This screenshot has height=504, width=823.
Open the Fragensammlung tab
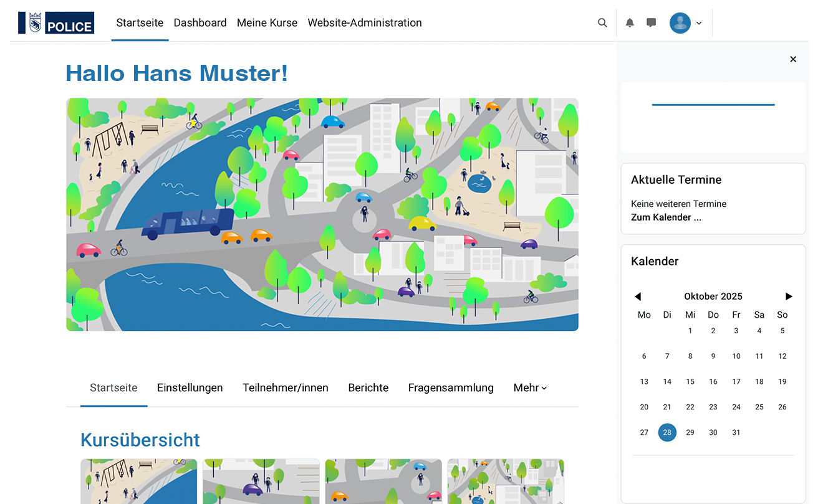tap(451, 388)
